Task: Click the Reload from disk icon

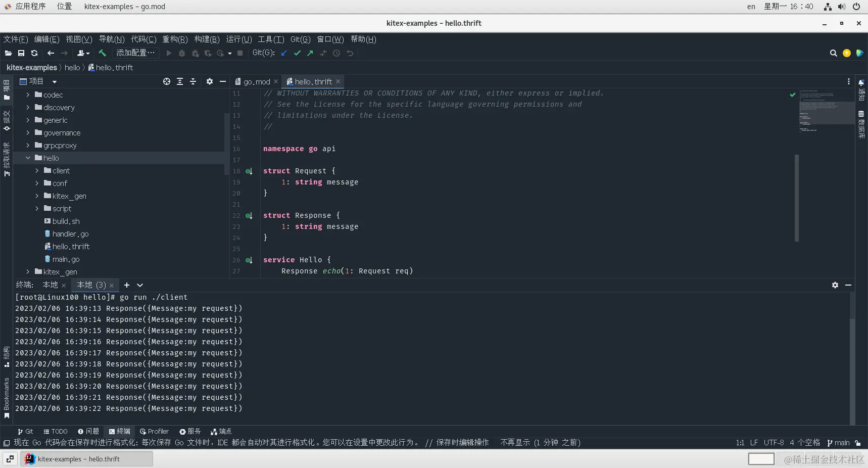Action: pos(34,53)
